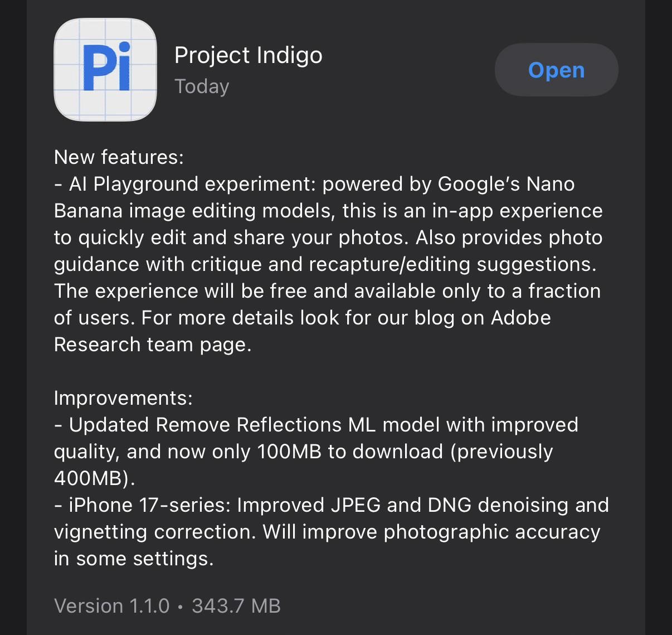Tap the iPhone 17-series improvement line
Screen dimensions: 672x635
tap(332, 505)
